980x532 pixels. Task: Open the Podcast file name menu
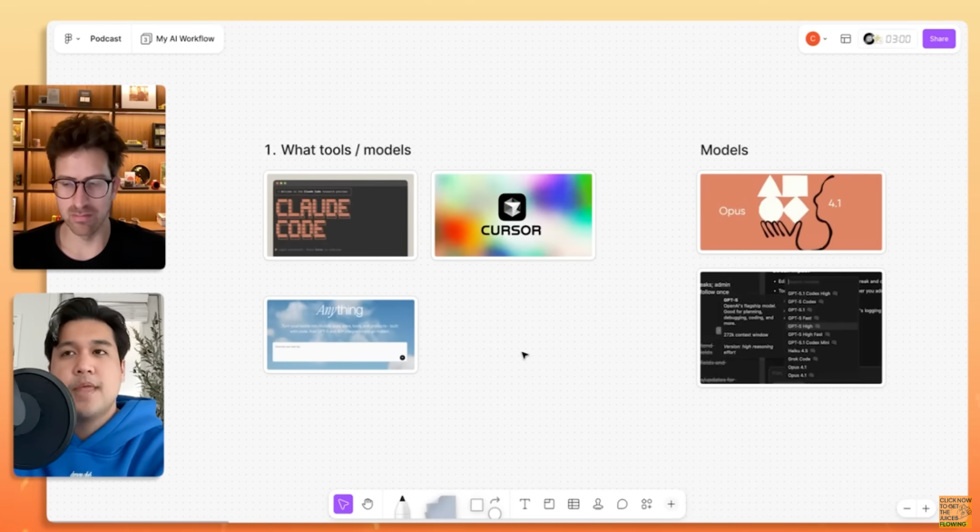point(105,39)
